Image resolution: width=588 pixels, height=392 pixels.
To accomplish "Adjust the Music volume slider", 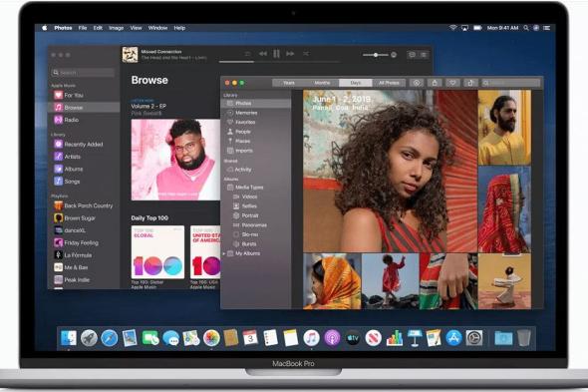I will 376,55.
